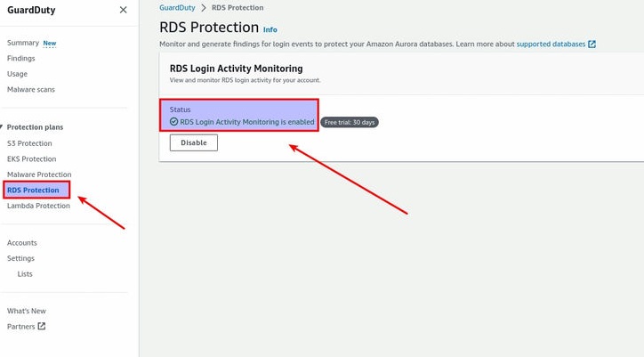Select S3 Protection plan
The image size is (644, 357).
[x=29, y=142]
